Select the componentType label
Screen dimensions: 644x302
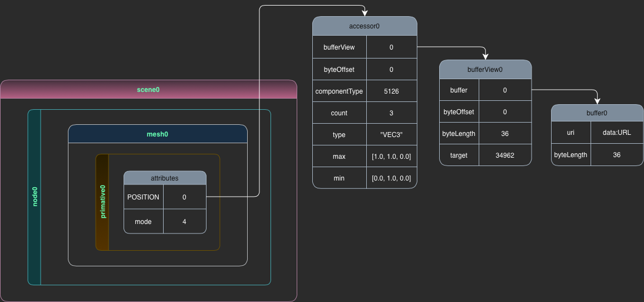pyautogui.click(x=339, y=91)
